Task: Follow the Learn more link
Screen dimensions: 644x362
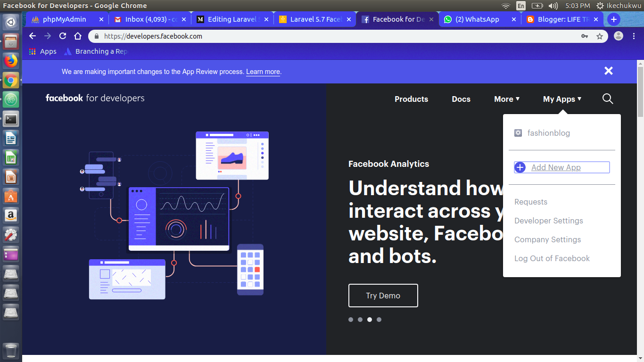Action: pos(263,72)
